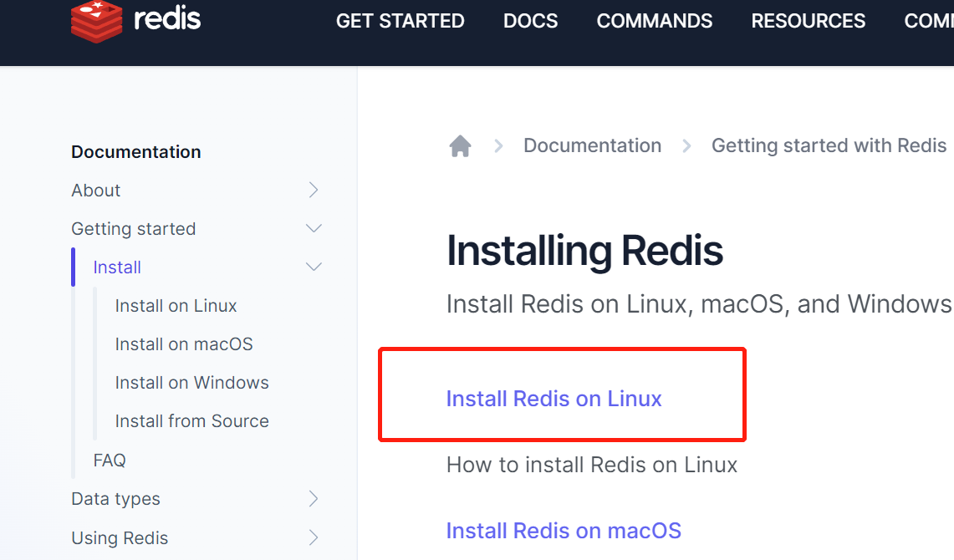Select Install on Linux in sidebar
This screenshot has width=954, height=560.
tap(176, 306)
